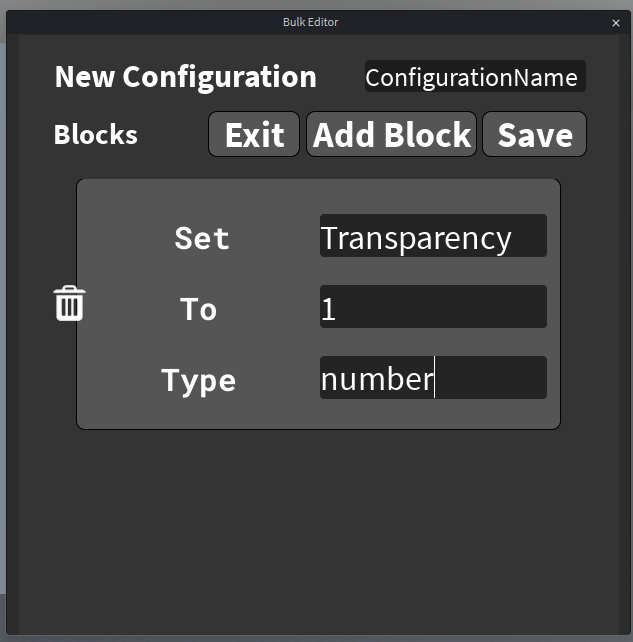633x642 pixels.
Task: Click the To field containing 1
Action: point(433,307)
